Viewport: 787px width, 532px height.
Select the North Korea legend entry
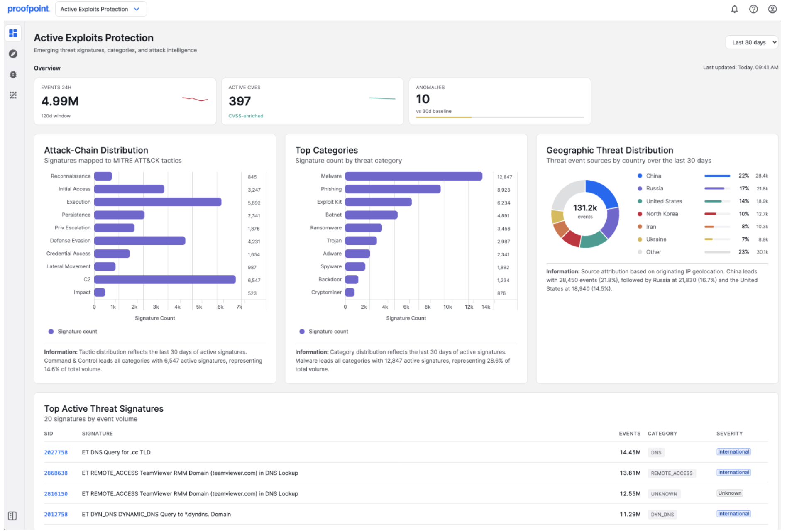[x=703, y=214]
